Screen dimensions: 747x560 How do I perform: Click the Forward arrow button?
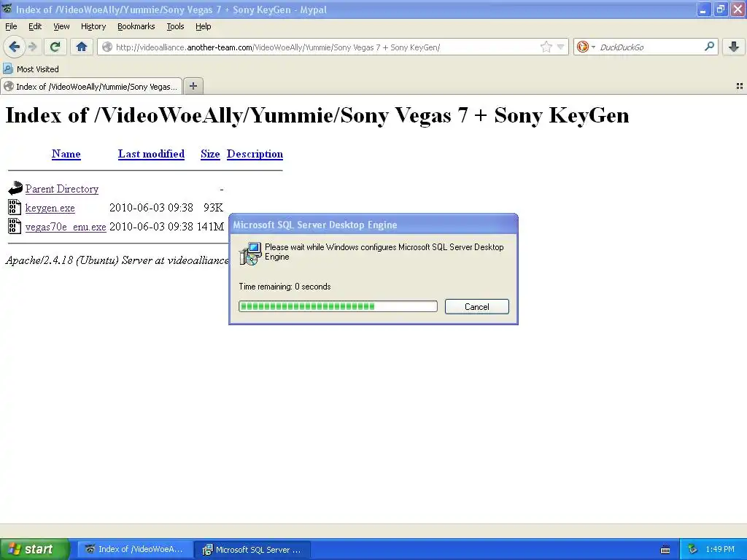point(32,47)
